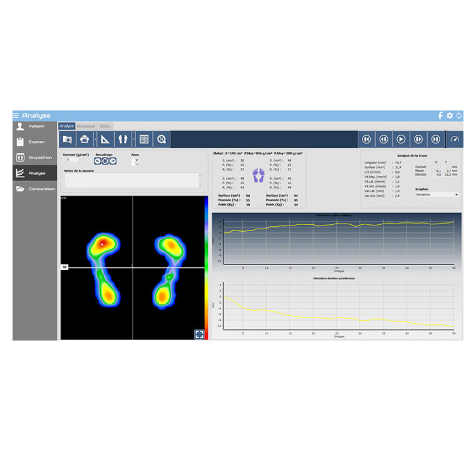Click the print icon in the toolbar
The height and width of the screenshot is (451, 476).
pos(85,139)
